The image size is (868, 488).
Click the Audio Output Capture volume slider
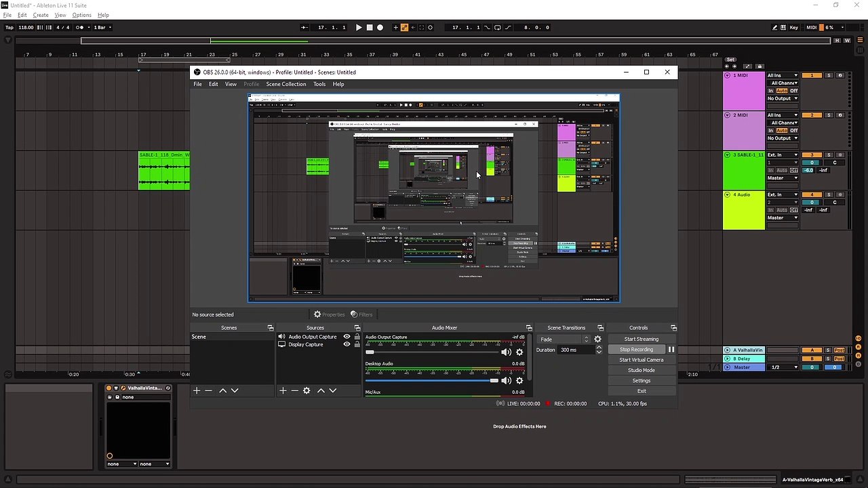pyautogui.click(x=432, y=352)
